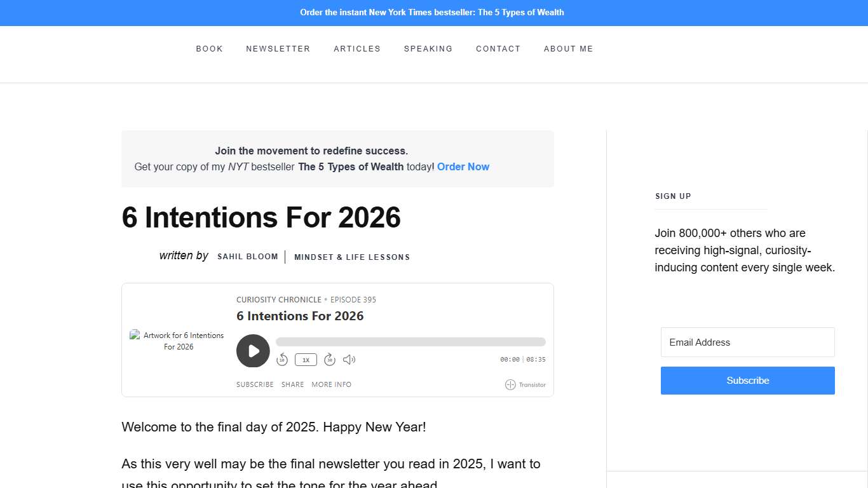Skip forward 30 seconds in the episode

(x=329, y=360)
